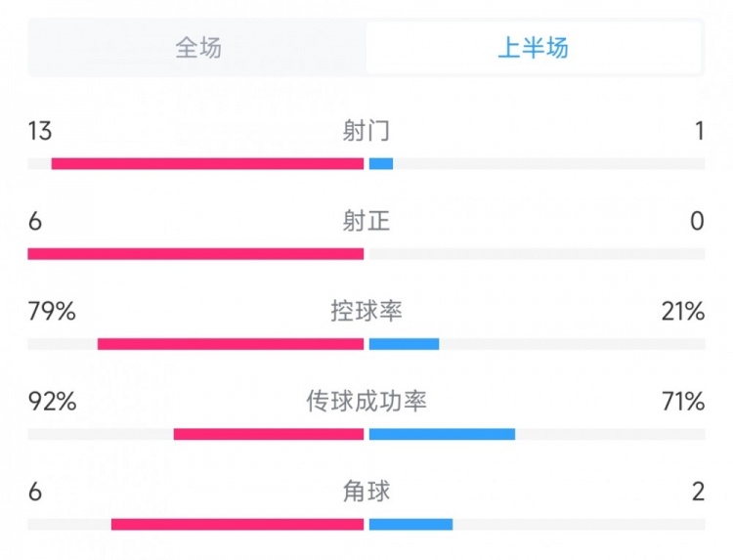Click the 71% pass accuracy value

[681, 402]
